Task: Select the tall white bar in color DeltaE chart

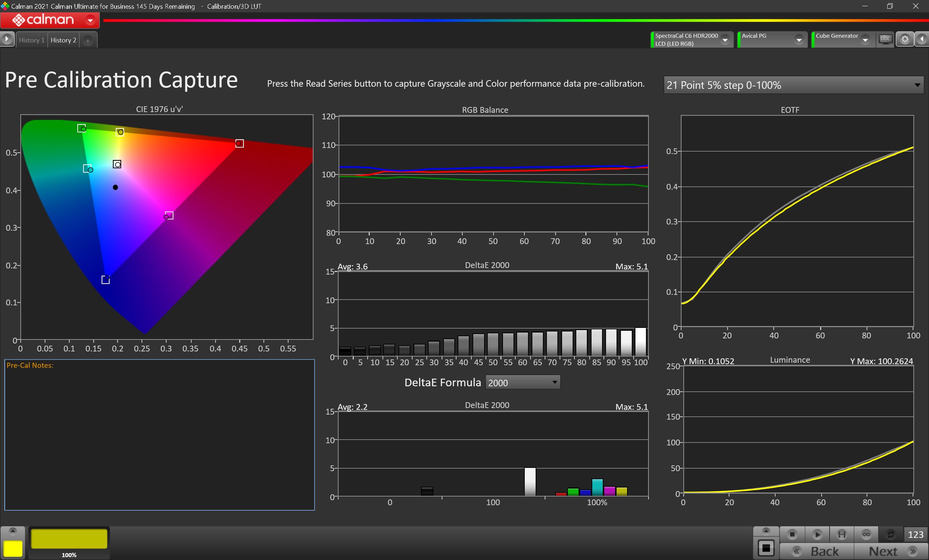Action: tap(530, 482)
